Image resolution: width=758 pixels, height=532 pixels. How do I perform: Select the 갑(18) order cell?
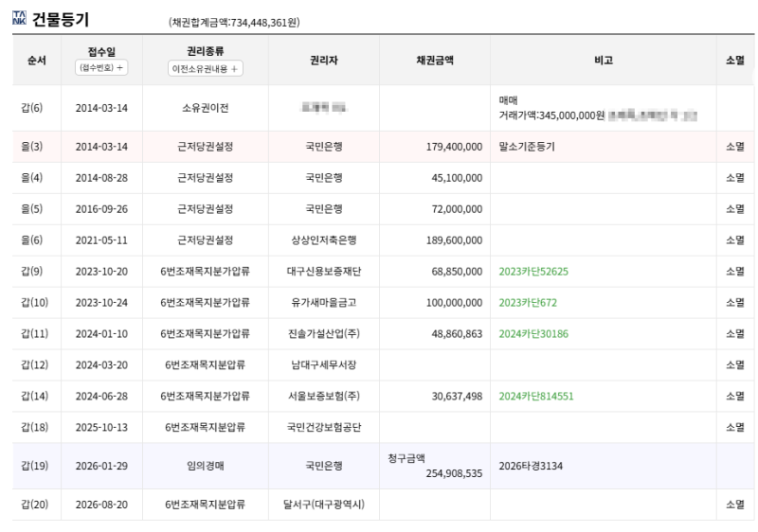[x=35, y=427]
